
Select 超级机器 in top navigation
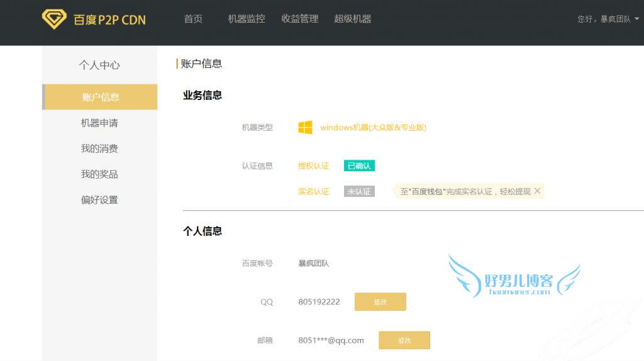pyautogui.click(x=352, y=19)
